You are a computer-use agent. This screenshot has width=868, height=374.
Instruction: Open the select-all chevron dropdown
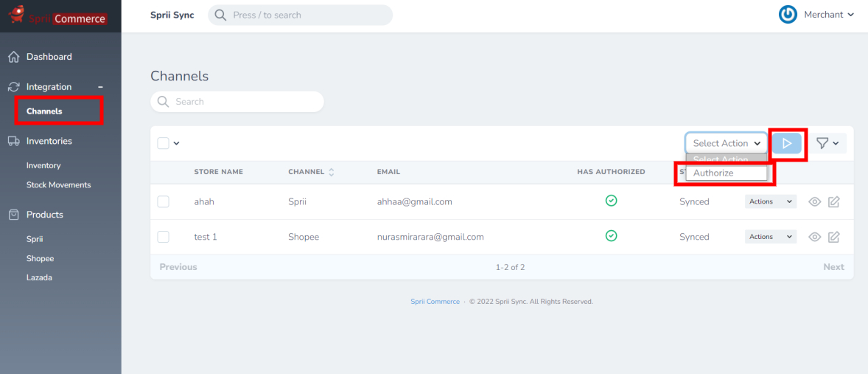[177, 144]
